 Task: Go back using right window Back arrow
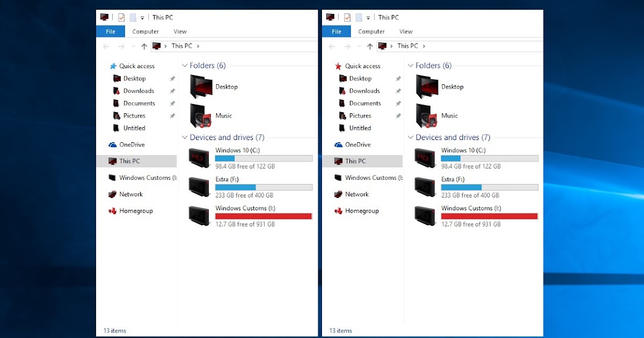pyautogui.click(x=332, y=47)
